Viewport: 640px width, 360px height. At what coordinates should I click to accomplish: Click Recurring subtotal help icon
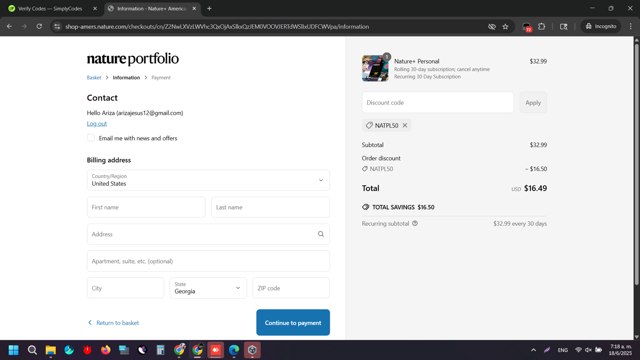415,223
